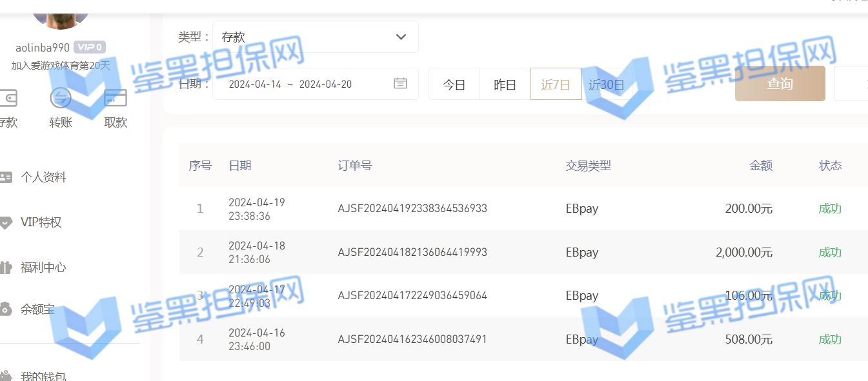Viewport: 868px width, 381px height.
Task: Open the date range picker field
Action: click(x=316, y=84)
